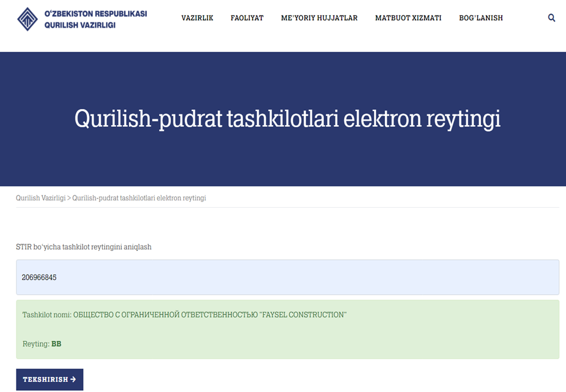Screen dimensions: 566x392
Task: Click the Qurilish Vazirligi diamond logo icon
Action: 27,19
